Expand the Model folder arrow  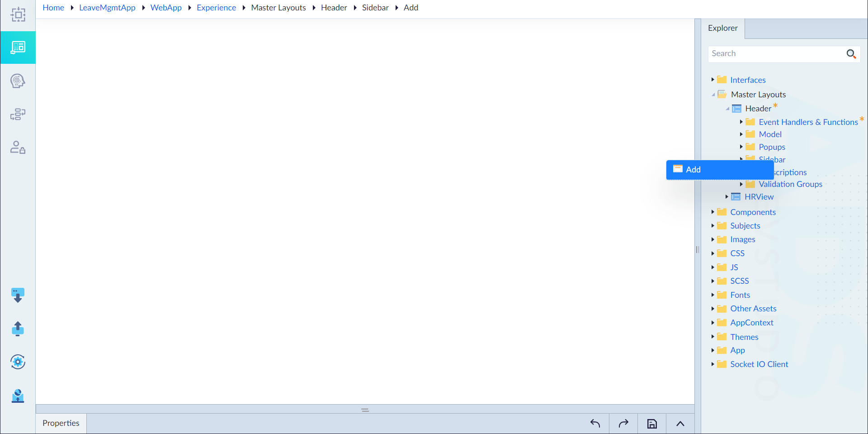[x=741, y=134]
